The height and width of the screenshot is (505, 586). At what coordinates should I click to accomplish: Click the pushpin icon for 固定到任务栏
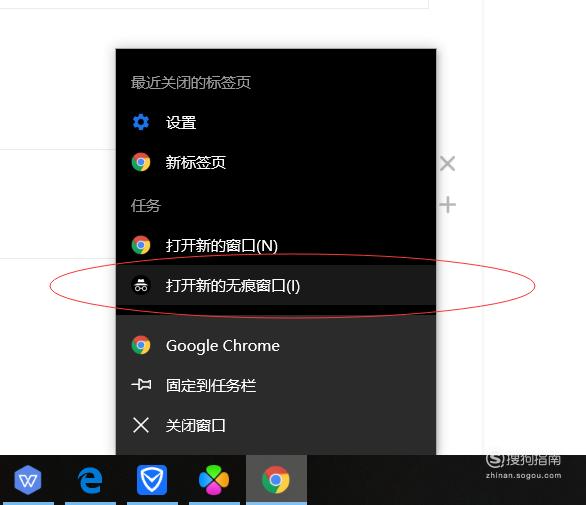pos(141,384)
